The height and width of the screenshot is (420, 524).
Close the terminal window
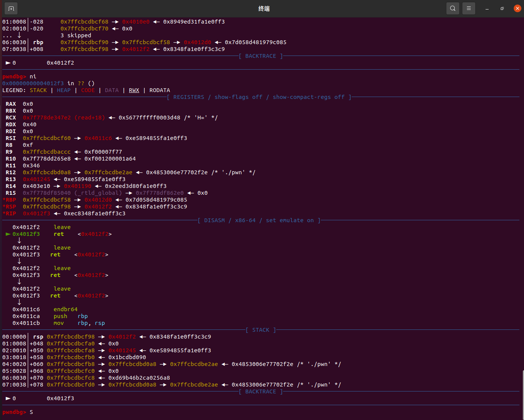tap(517, 8)
